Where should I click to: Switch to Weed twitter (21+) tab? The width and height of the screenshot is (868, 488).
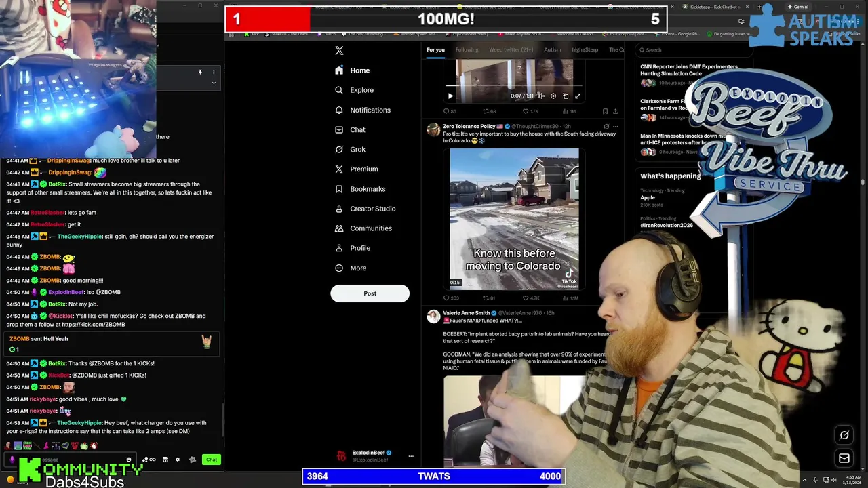click(511, 49)
